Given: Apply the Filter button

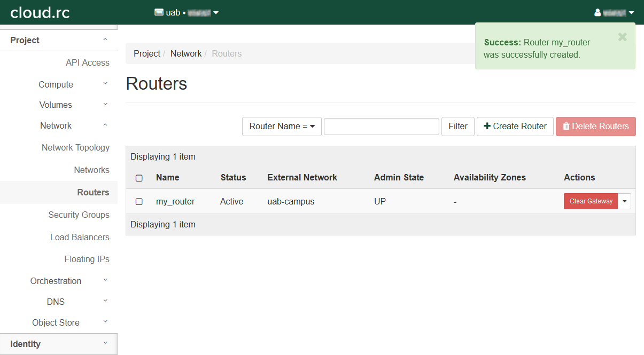Looking at the screenshot, I should coord(457,127).
